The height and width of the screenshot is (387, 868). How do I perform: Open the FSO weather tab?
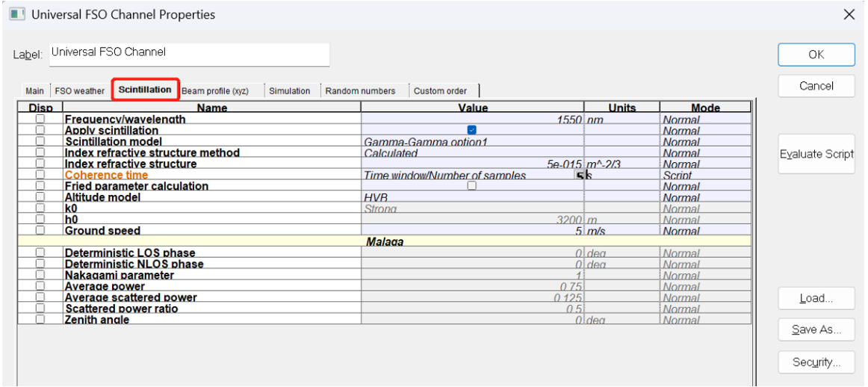[80, 91]
